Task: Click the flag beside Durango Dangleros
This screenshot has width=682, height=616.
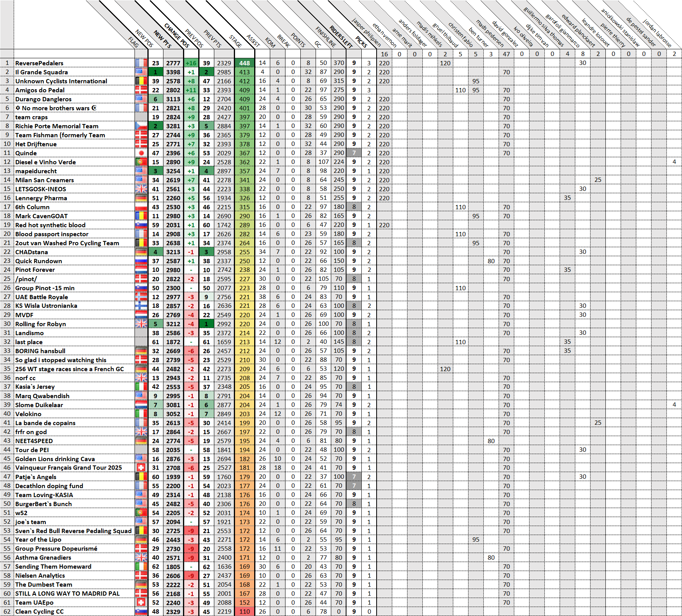Action: coord(141,99)
